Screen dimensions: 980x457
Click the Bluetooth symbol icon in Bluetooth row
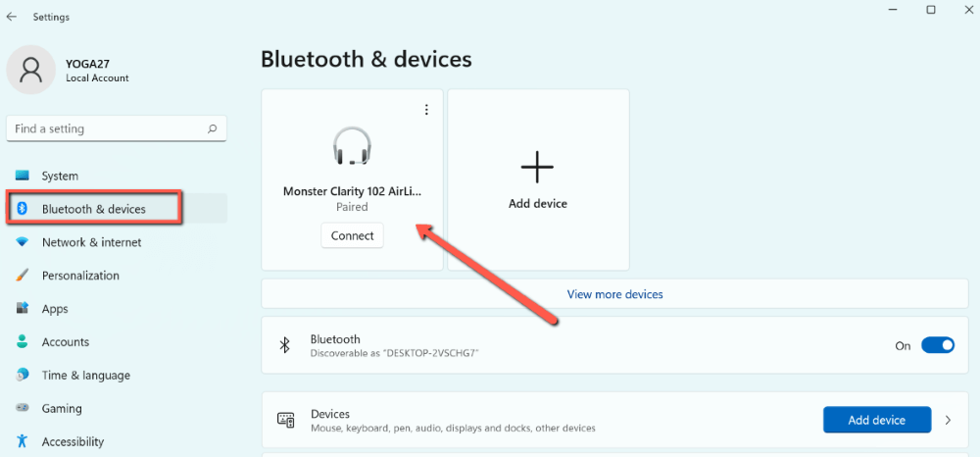tap(284, 345)
